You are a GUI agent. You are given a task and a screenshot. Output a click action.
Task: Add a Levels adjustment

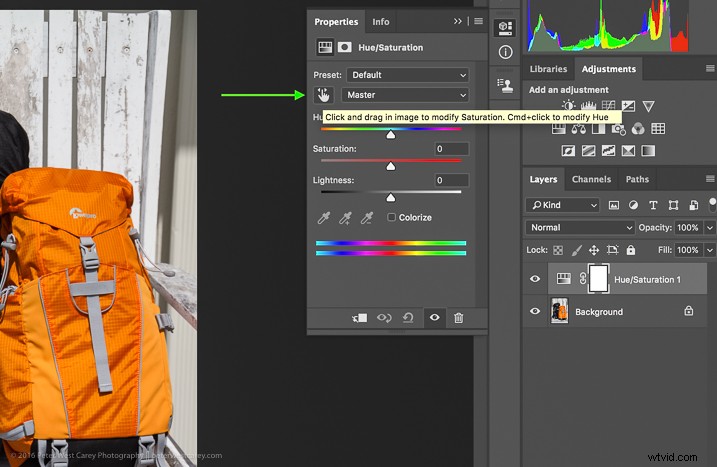[x=588, y=106]
